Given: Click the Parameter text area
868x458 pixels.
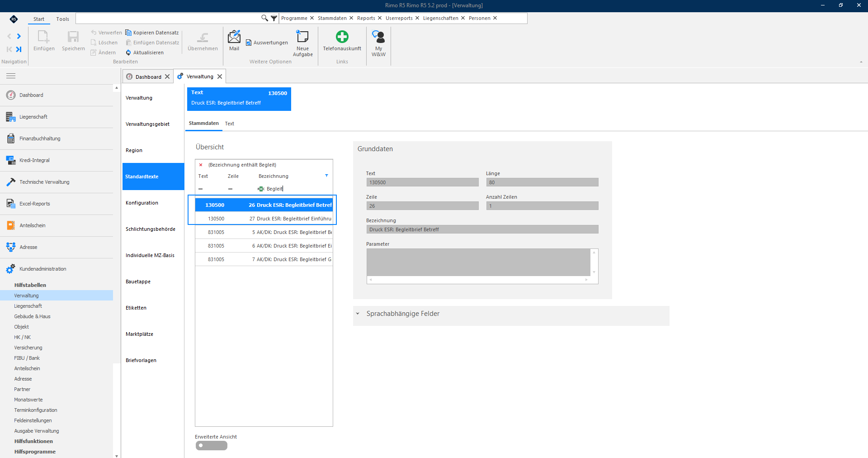Looking at the screenshot, I should [478, 262].
